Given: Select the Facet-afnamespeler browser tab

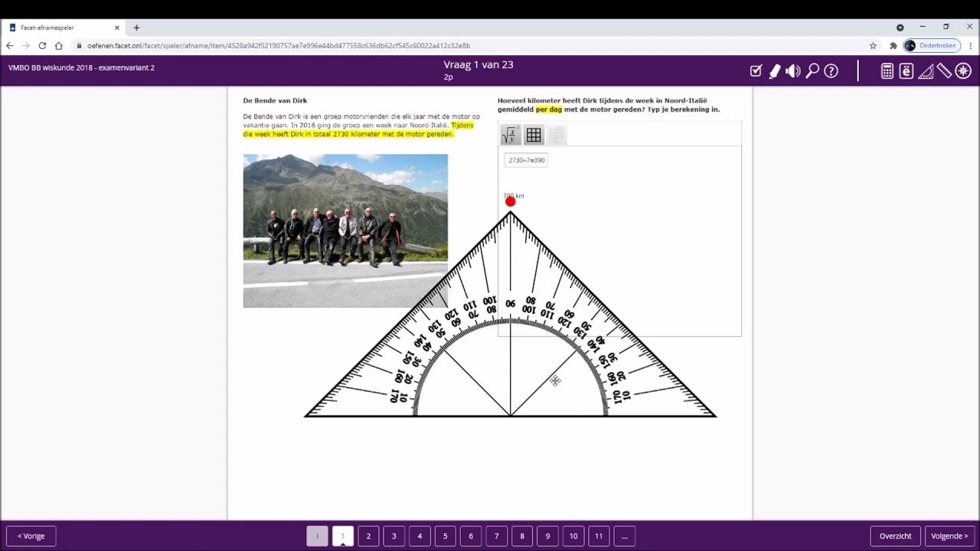Looking at the screenshot, I should click(x=64, y=28).
